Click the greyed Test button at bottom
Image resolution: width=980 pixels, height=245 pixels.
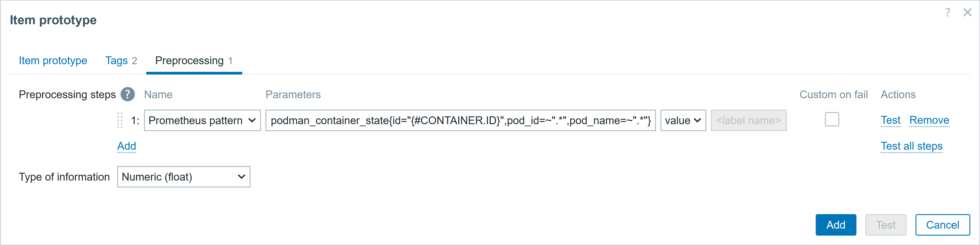coord(886,225)
